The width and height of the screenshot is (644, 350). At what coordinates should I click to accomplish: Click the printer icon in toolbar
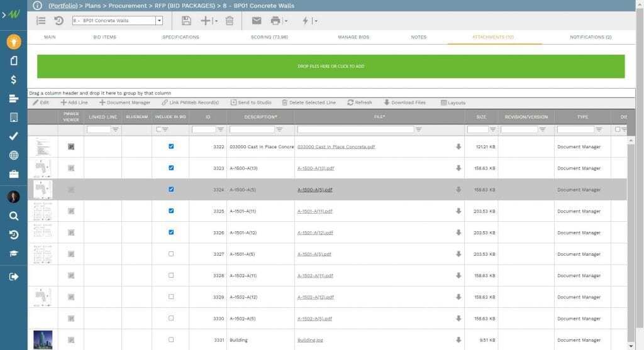click(x=275, y=21)
